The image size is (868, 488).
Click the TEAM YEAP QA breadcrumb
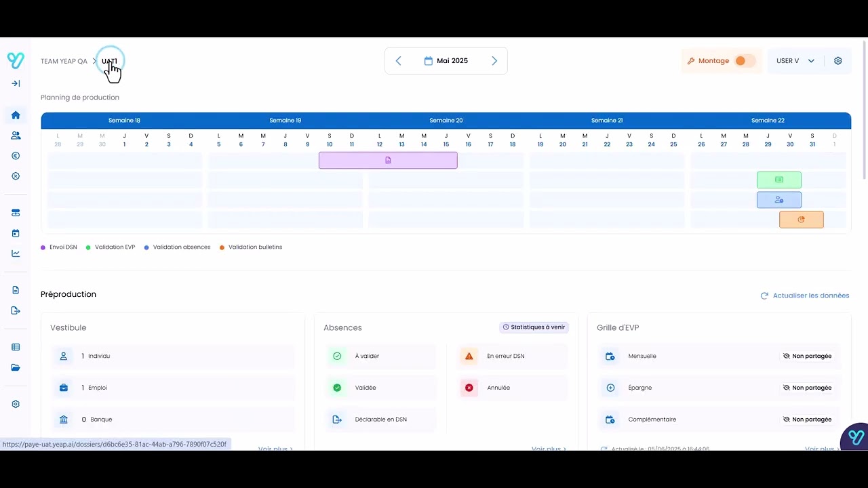(x=64, y=61)
